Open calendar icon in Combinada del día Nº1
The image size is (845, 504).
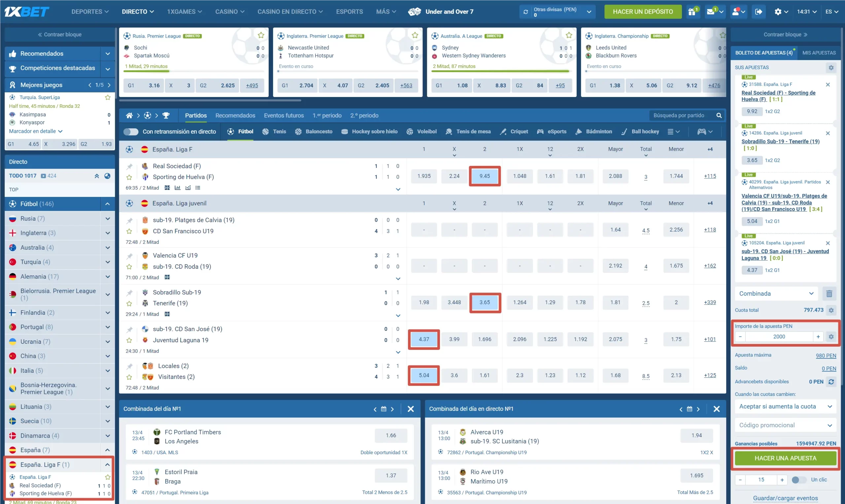(x=384, y=409)
